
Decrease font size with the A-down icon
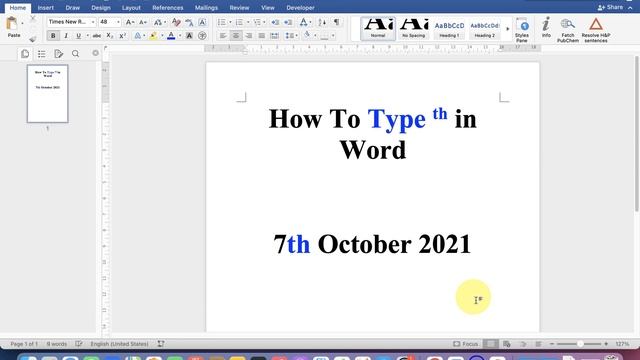pos(143,22)
